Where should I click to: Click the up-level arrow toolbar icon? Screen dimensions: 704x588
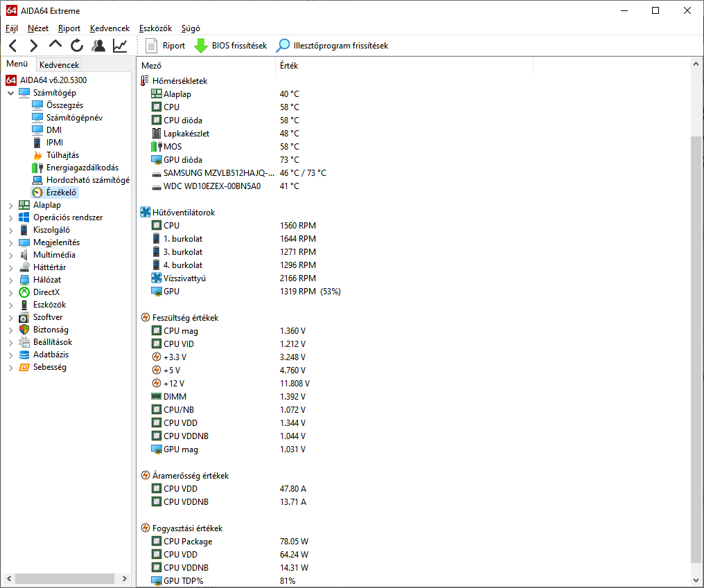point(55,44)
